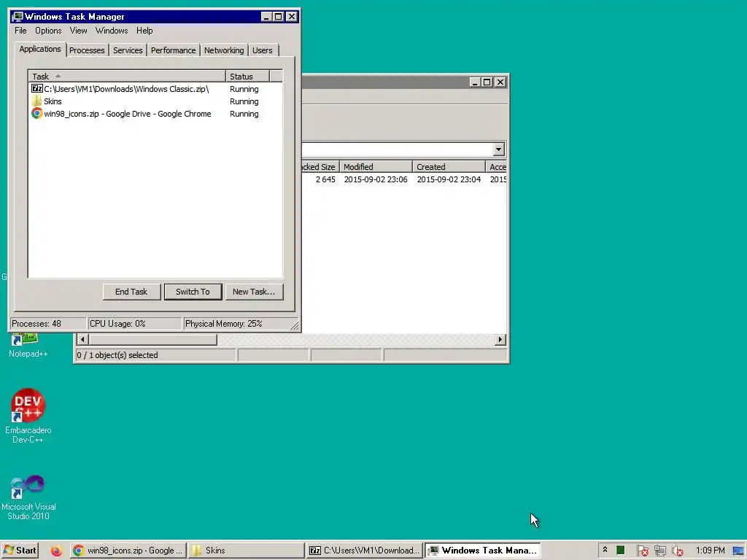The height and width of the screenshot is (560, 747).
Task: Click the network tray icon
Action: coord(659,551)
